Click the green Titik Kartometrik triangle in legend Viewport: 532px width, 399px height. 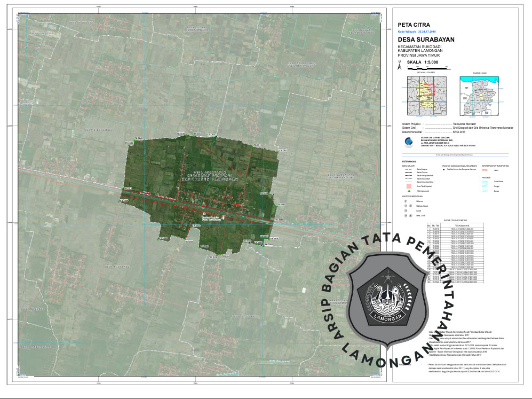pos(409,191)
